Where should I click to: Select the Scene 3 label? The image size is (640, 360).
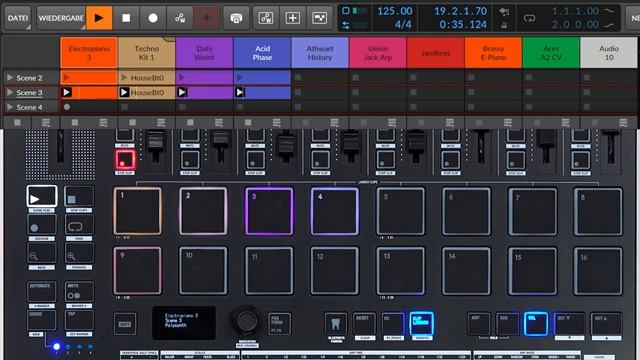(29, 93)
